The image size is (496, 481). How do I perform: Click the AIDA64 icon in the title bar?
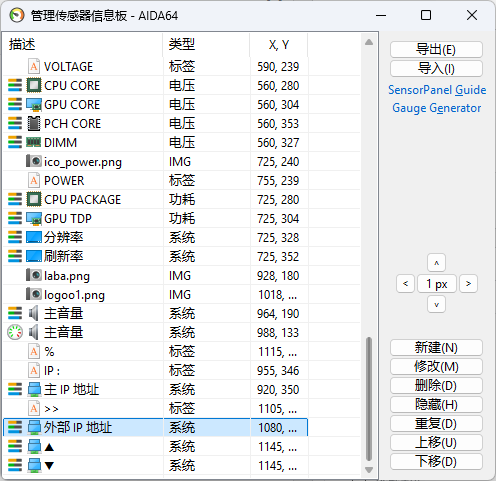click(17, 15)
